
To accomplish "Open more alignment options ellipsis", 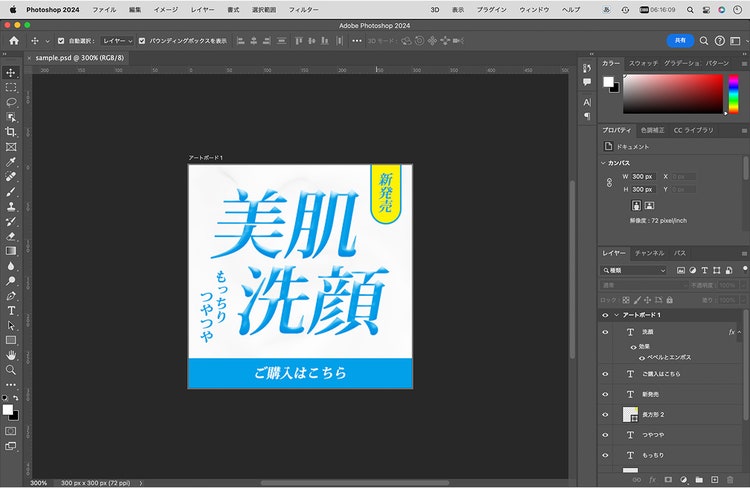I will tap(357, 41).
